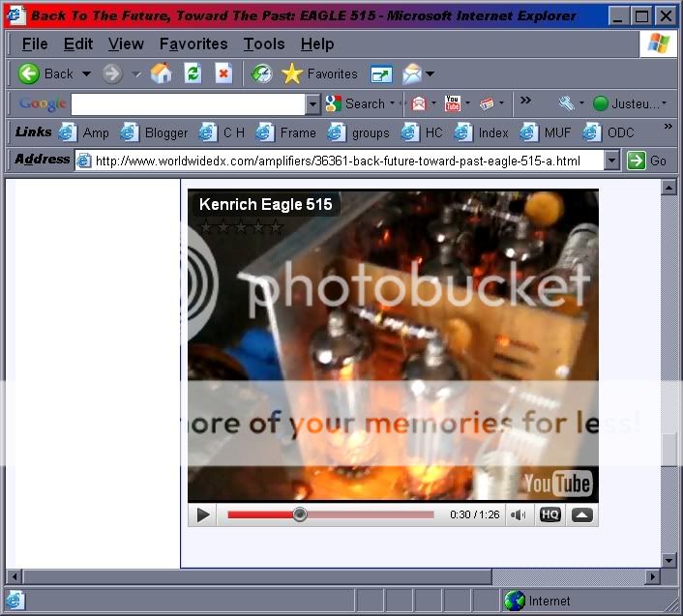Open Google toolbar wrench settings icon
Viewport: 683px width, 616px height.
[566, 103]
